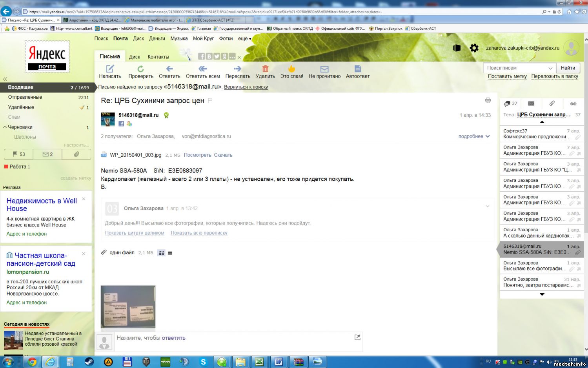Image resolution: width=588 pixels, height=368 pixels.
Task: Expand recipient details with подробнее
Action: 474,136
